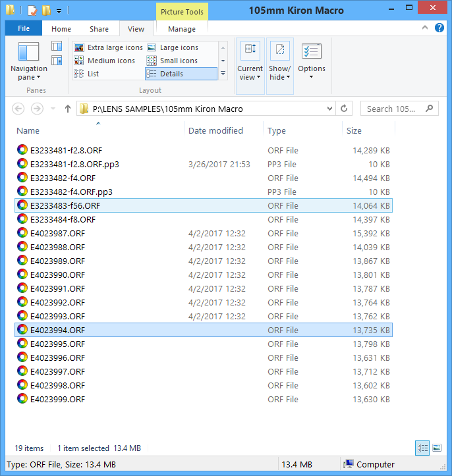Select Large icons layout

[x=173, y=47]
